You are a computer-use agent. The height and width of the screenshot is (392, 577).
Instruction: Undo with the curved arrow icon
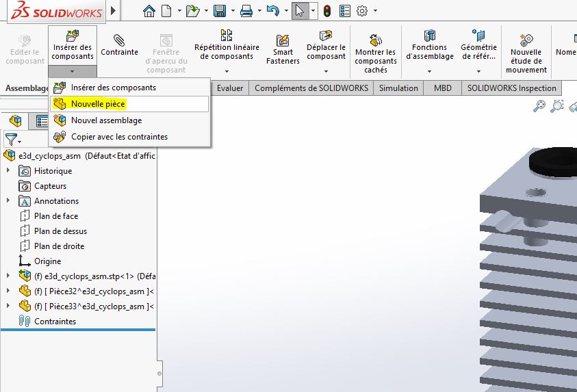point(272,11)
